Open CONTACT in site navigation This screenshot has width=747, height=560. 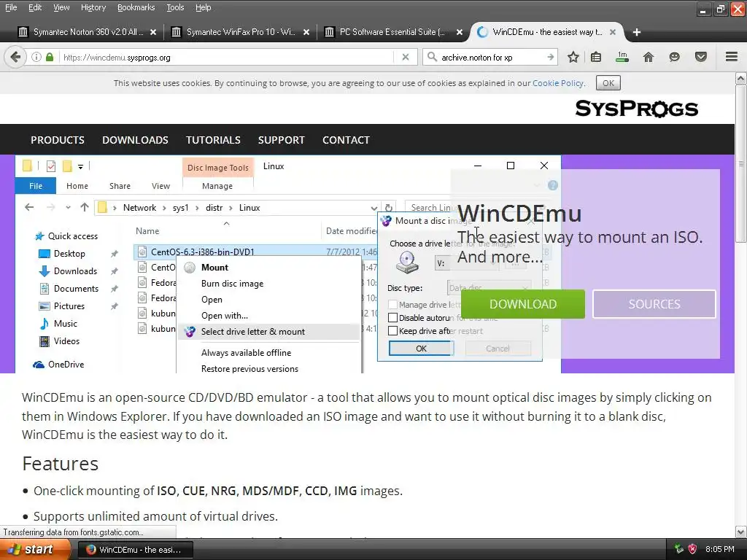[346, 140]
